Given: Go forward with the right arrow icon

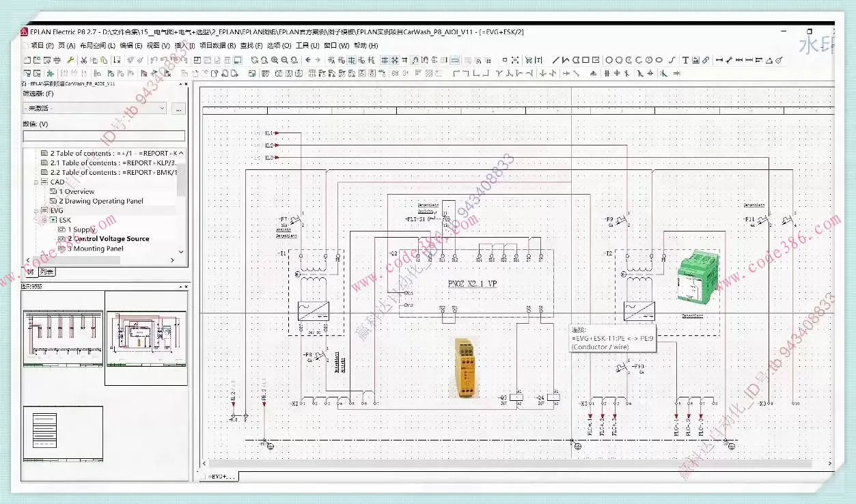Looking at the screenshot, I should coord(318,60).
